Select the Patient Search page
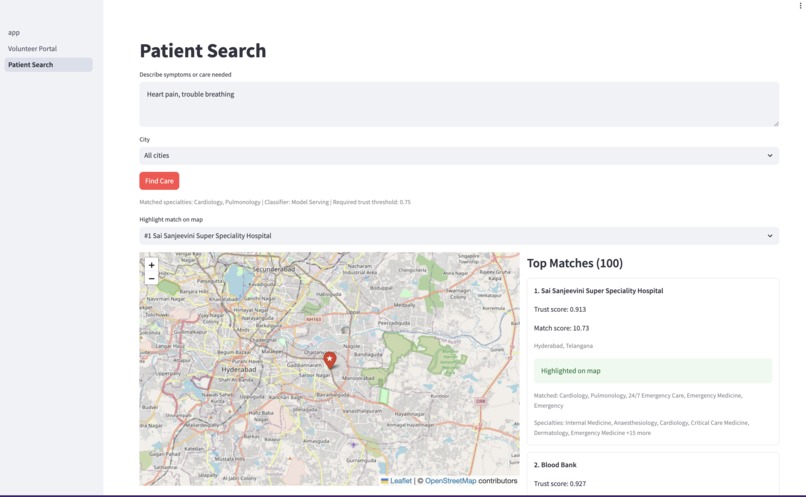806x497 pixels. [x=48, y=64]
